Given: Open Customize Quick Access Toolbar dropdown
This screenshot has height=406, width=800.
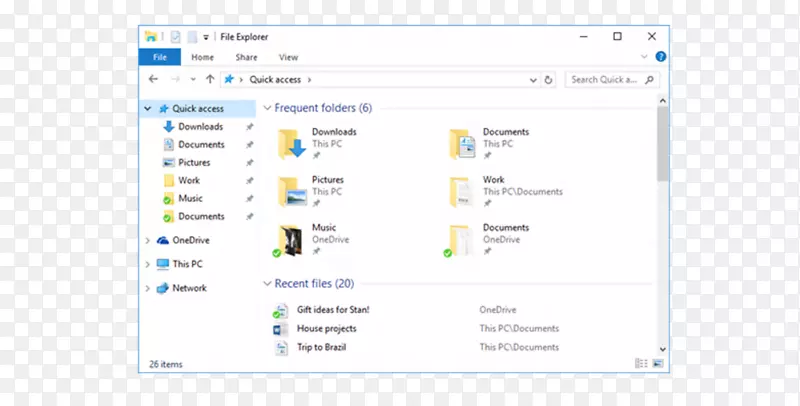Looking at the screenshot, I should tap(206, 37).
